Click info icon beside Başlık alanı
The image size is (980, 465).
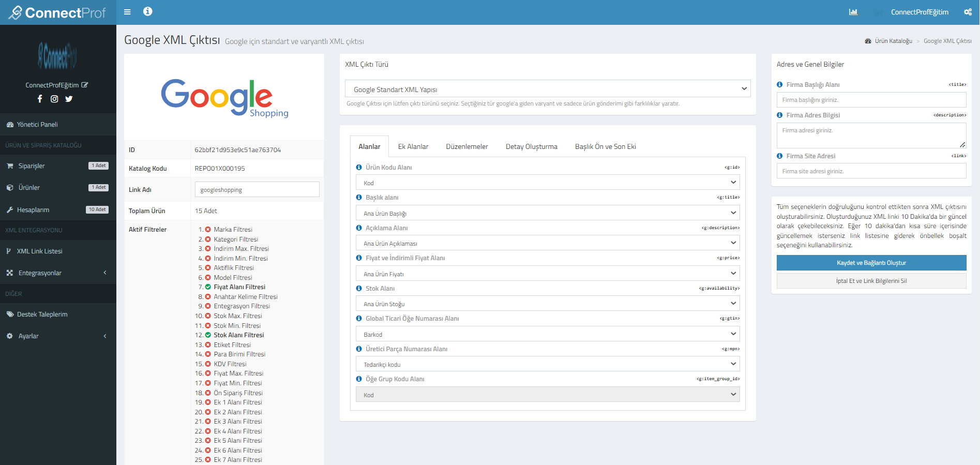359,197
